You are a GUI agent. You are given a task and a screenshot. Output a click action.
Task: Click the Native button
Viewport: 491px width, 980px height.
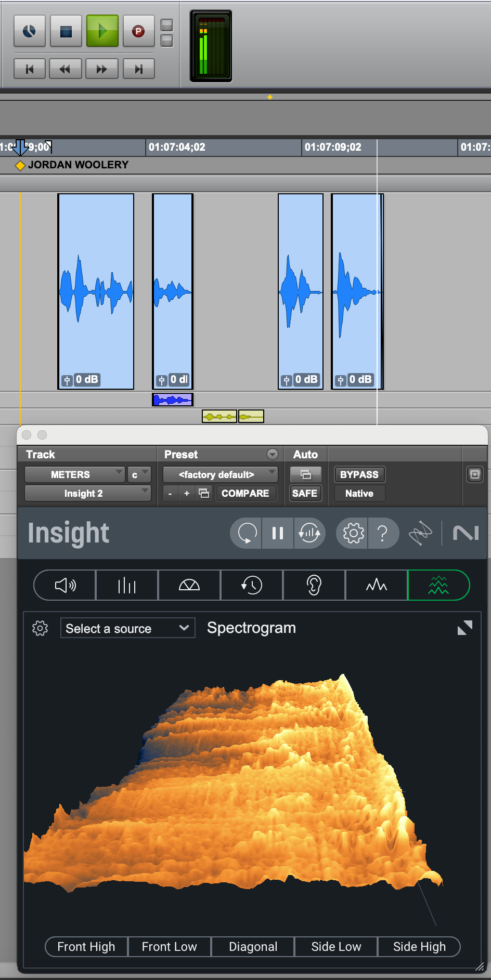[359, 493]
